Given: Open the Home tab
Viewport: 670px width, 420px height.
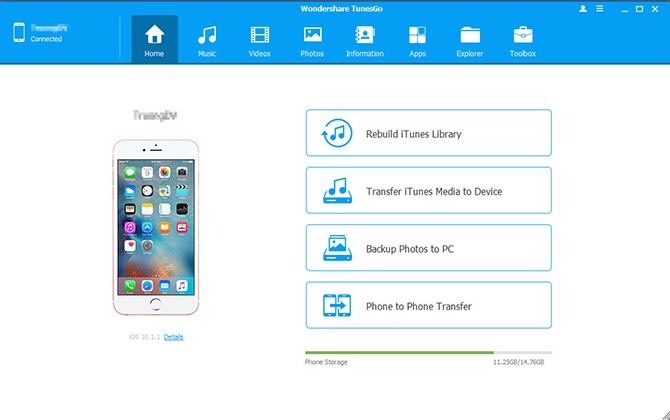Looking at the screenshot, I should 154,39.
